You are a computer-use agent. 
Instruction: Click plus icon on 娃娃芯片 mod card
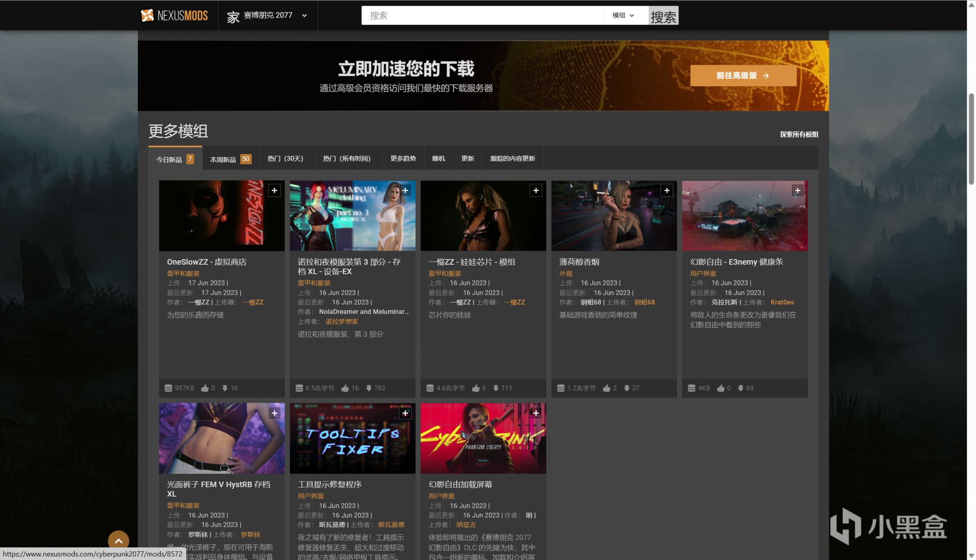536,190
